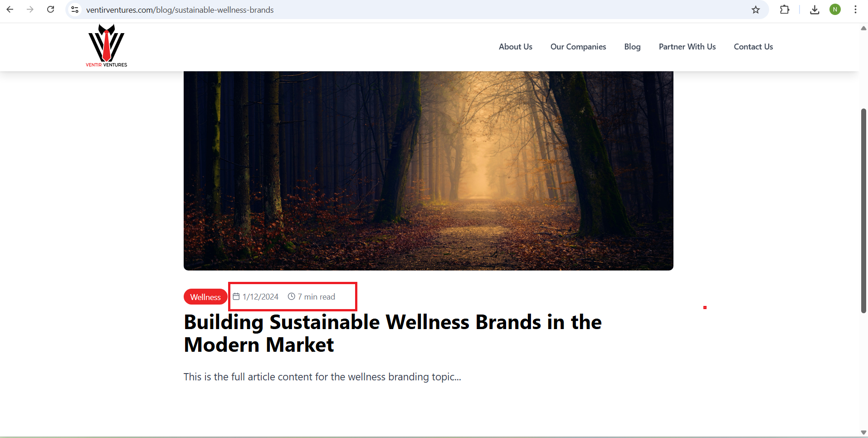The image size is (868, 438).
Task: Click Contact Us in the header
Action: click(x=753, y=47)
